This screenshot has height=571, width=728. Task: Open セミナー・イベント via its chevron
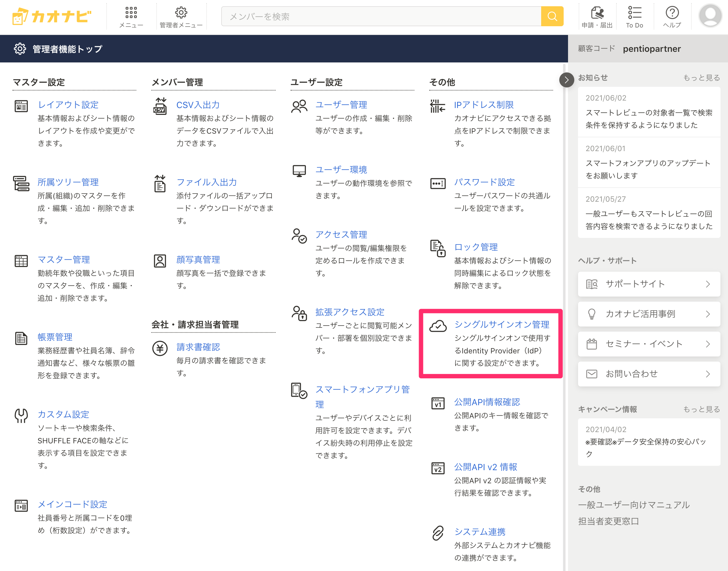[708, 344]
